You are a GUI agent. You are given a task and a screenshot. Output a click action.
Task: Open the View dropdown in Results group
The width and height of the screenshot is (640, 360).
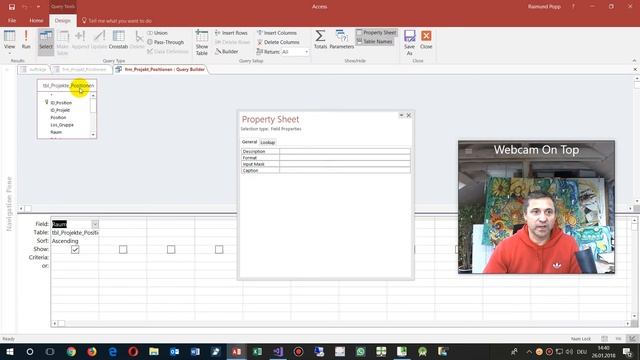pos(9,43)
